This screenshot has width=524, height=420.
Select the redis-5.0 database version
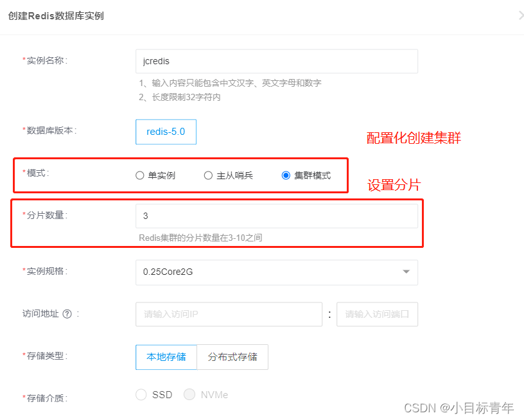click(x=166, y=132)
